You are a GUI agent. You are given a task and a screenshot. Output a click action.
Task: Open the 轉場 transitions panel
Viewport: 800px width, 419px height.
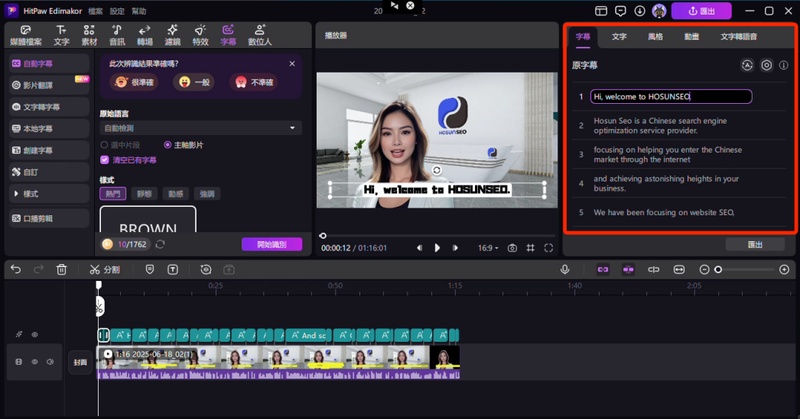point(145,35)
